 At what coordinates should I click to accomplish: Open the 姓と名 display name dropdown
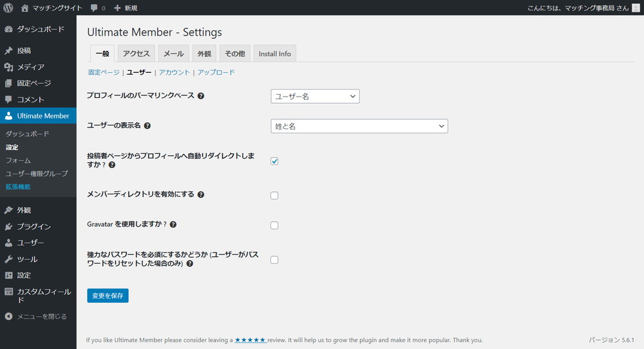coord(359,126)
